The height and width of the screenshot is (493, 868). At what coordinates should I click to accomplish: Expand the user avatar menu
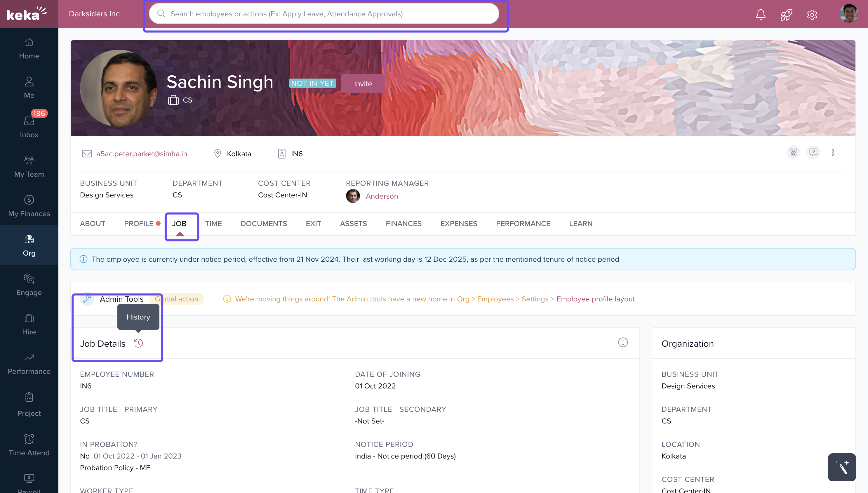pos(848,13)
